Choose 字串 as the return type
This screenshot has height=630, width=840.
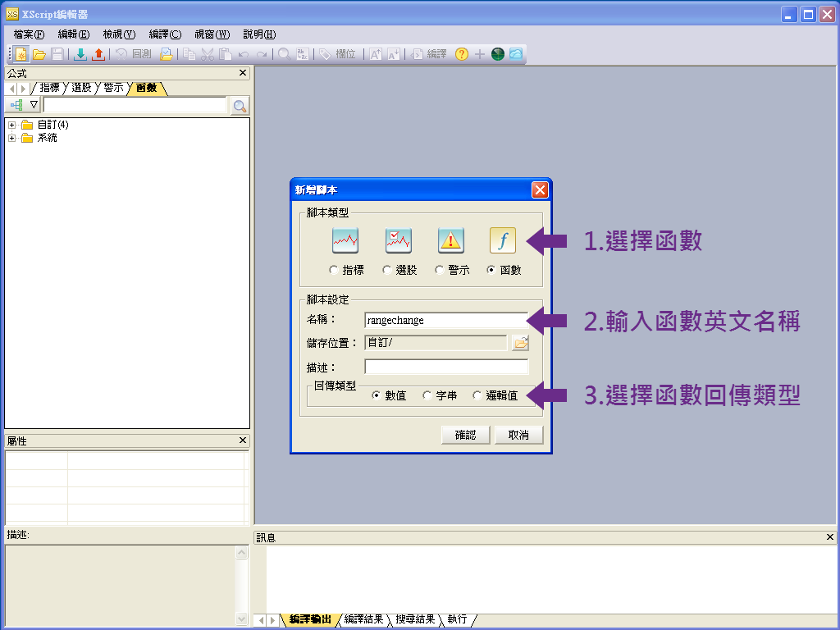click(x=427, y=395)
